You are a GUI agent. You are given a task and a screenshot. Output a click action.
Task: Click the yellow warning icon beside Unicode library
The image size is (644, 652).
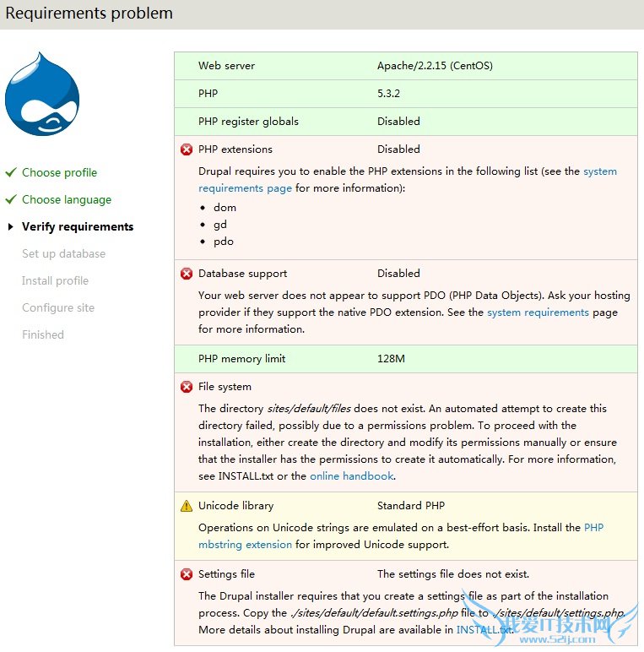point(187,506)
